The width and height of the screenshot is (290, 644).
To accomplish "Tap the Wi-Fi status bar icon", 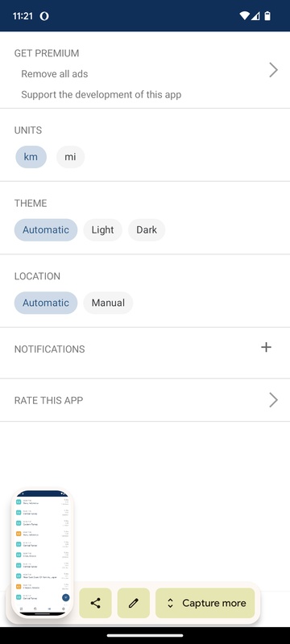I will [x=244, y=16].
